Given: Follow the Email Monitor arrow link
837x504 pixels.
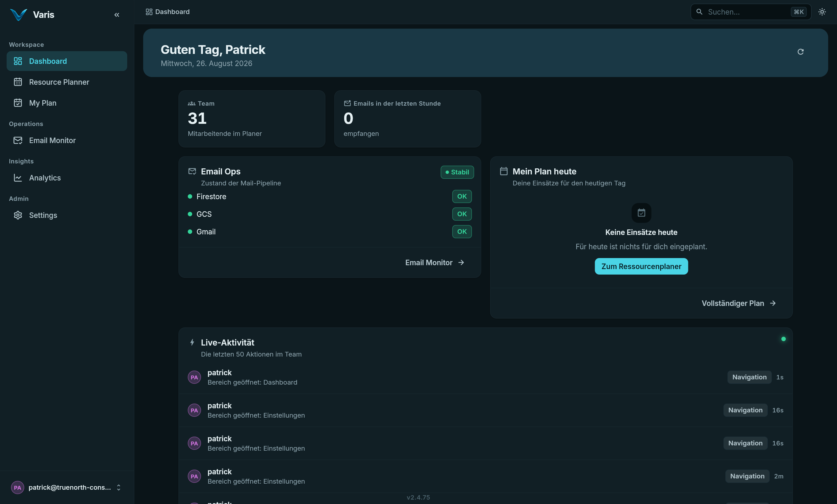Looking at the screenshot, I should point(435,263).
